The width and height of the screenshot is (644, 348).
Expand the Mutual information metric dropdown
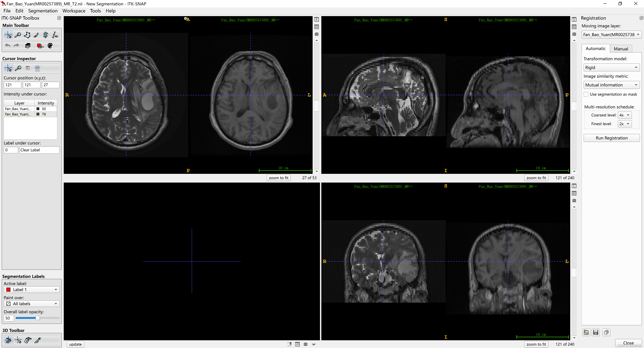[611, 85]
